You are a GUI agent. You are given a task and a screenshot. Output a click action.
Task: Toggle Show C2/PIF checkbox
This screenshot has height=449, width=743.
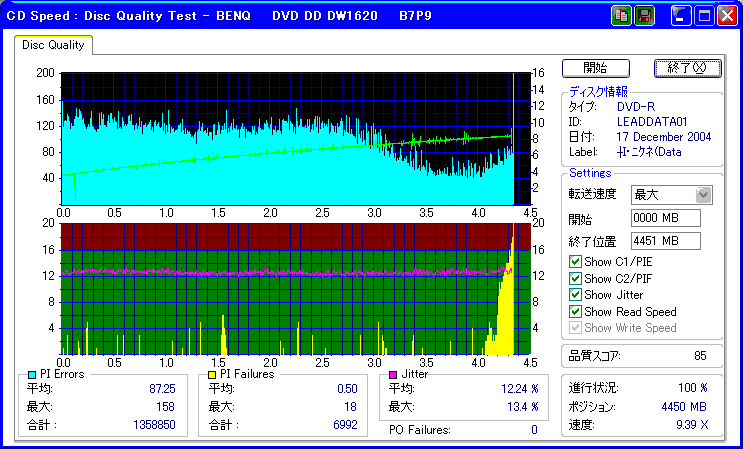tap(575, 278)
